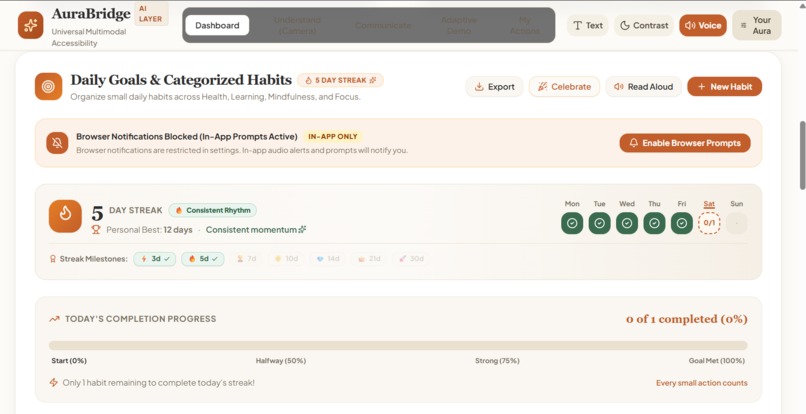
Task: Click the crossed-out bell notifications icon
Action: coord(57,143)
